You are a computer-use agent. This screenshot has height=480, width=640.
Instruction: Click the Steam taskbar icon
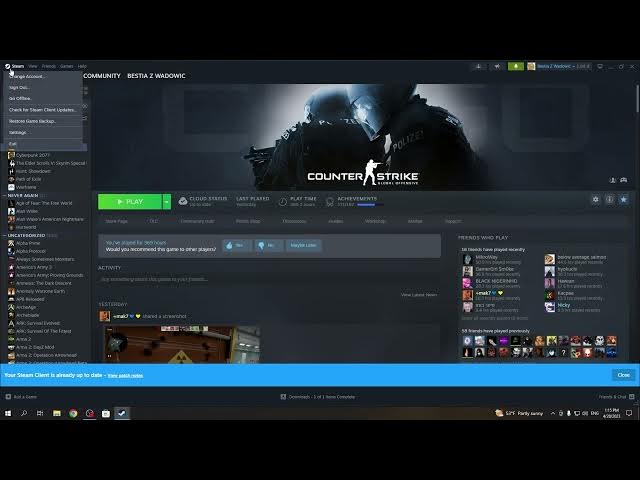point(122,413)
